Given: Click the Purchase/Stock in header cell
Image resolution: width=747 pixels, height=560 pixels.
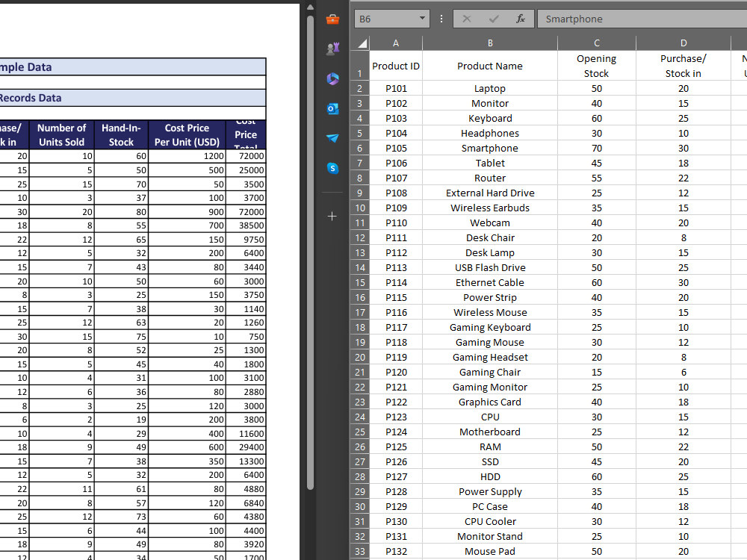Looking at the screenshot, I should [x=684, y=66].
